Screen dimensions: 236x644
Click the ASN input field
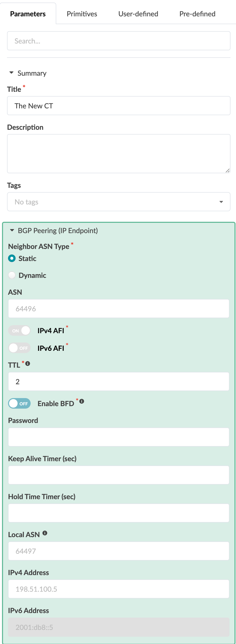pyautogui.click(x=119, y=309)
